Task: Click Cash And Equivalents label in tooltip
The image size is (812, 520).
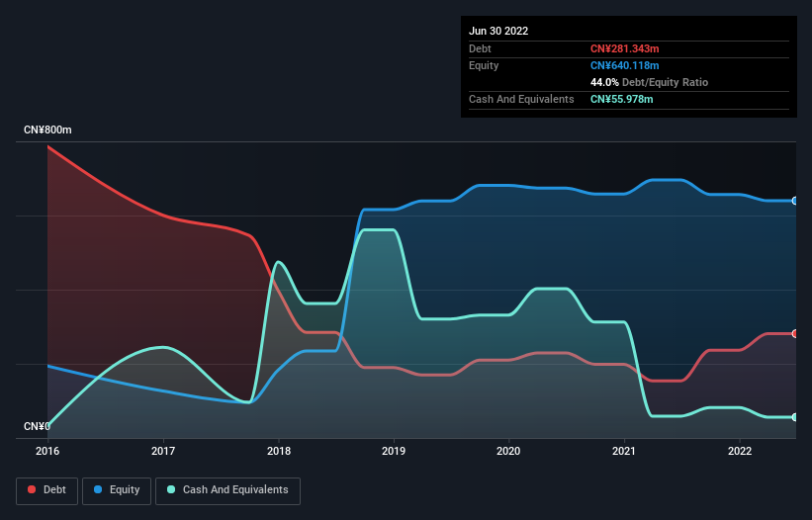Action: (x=521, y=99)
